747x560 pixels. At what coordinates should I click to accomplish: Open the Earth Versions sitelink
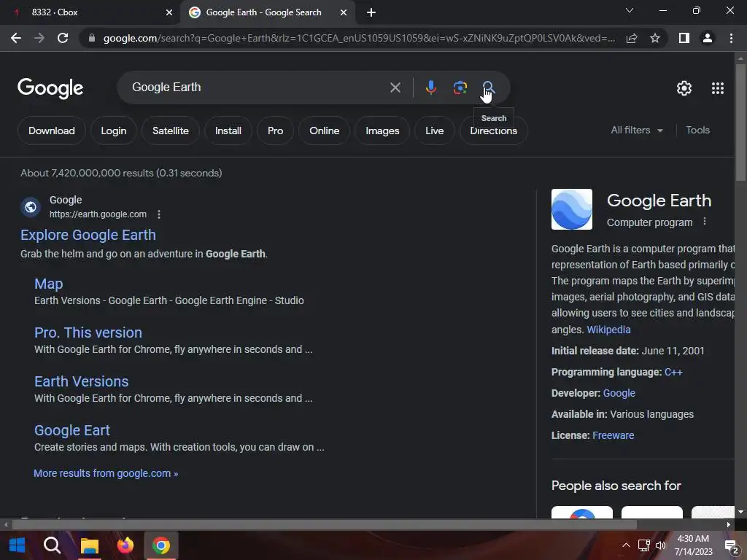[82, 381]
